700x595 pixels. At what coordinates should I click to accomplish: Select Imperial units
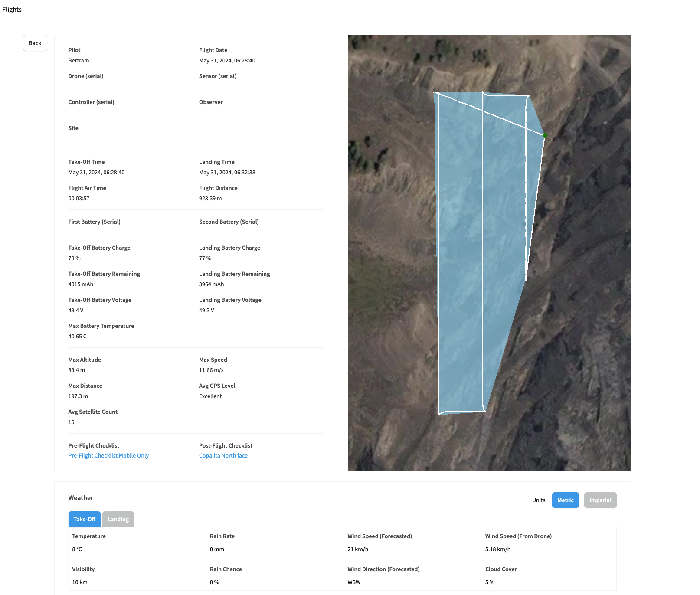pos(600,500)
